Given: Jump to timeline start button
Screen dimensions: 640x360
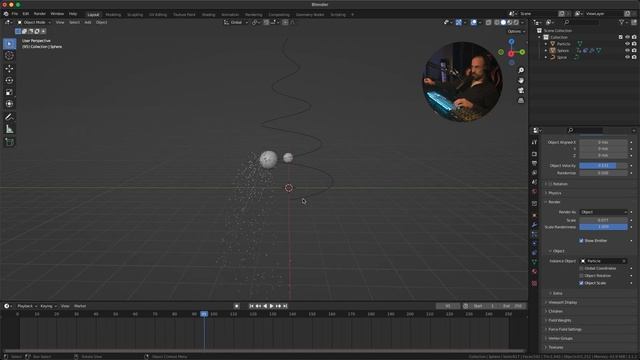Looking at the screenshot, I should [251, 306].
